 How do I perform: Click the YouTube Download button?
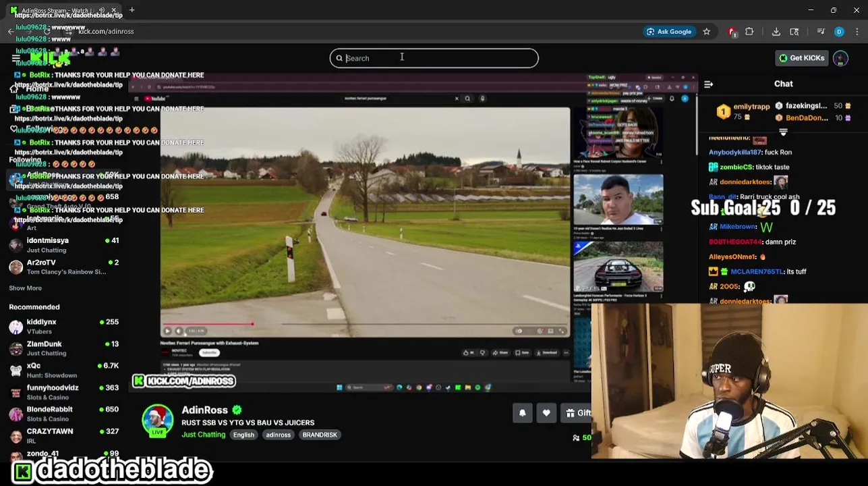coord(546,352)
